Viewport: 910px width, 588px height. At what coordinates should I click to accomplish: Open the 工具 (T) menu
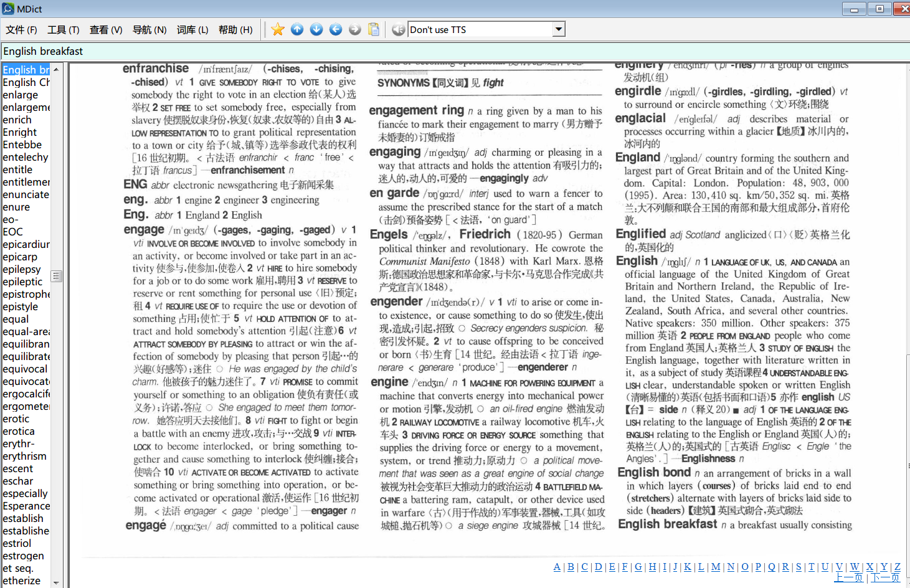(x=64, y=29)
